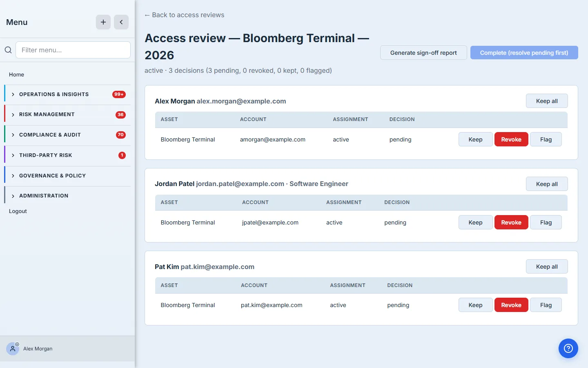Click the Alex Morgan user avatar icon
This screenshot has width=588, height=368.
pyautogui.click(x=13, y=349)
